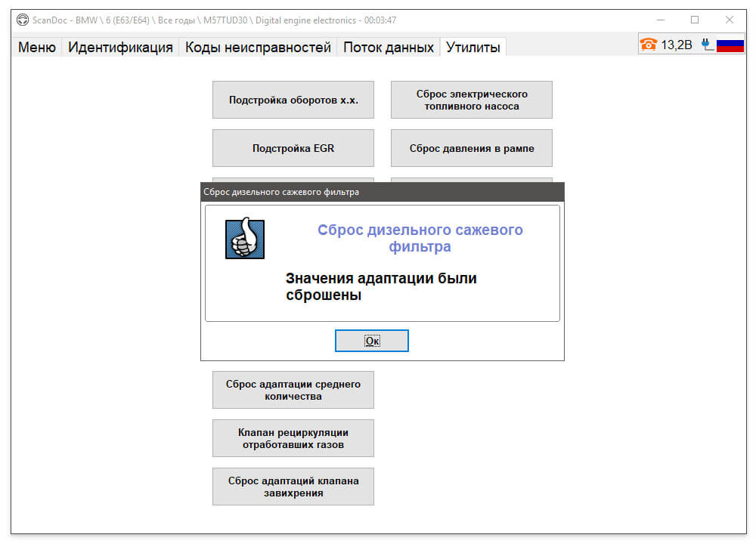This screenshot has height=547, width=756.
Task: Click the 13,2В battery voltage indicator
Action: (676, 45)
